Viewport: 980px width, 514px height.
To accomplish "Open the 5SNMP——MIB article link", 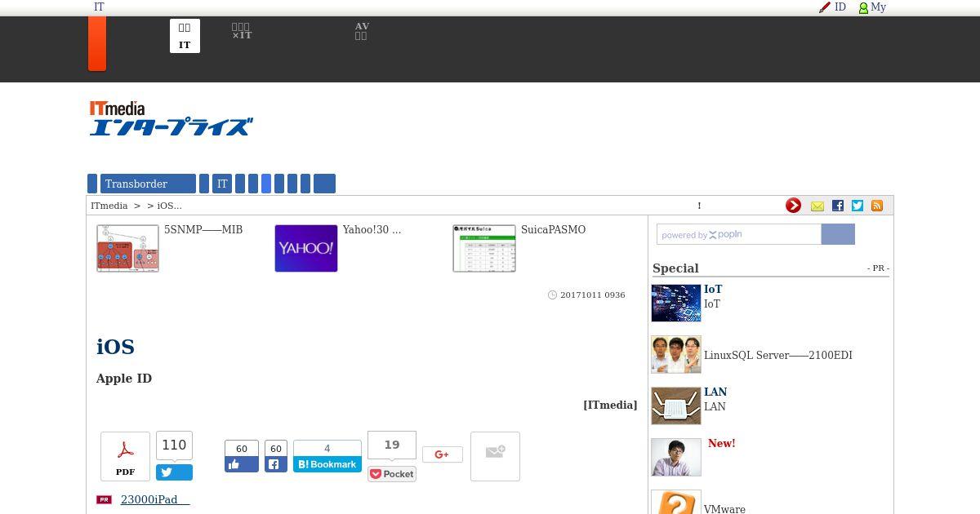I will (x=203, y=230).
